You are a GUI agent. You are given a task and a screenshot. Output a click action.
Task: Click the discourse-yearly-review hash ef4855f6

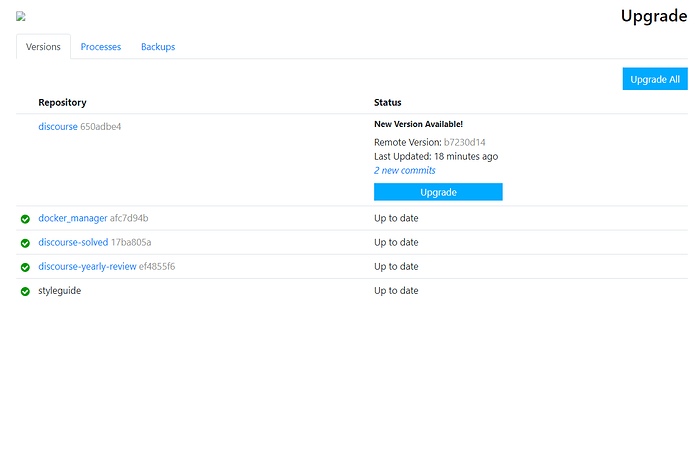157,266
